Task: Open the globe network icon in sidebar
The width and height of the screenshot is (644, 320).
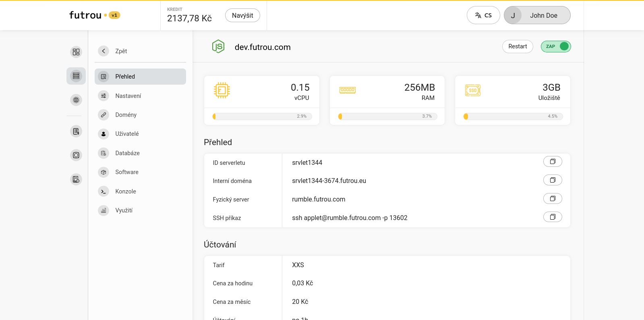Action: pyautogui.click(x=76, y=100)
